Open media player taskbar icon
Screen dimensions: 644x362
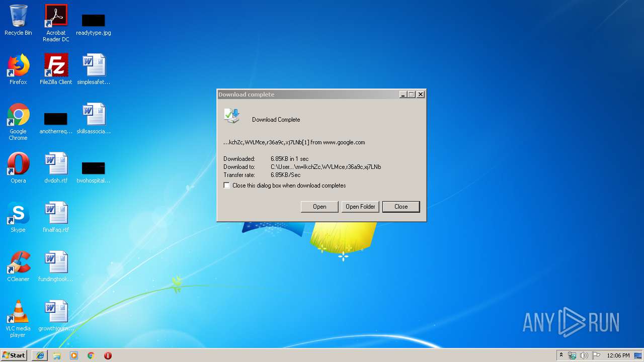click(74, 355)
